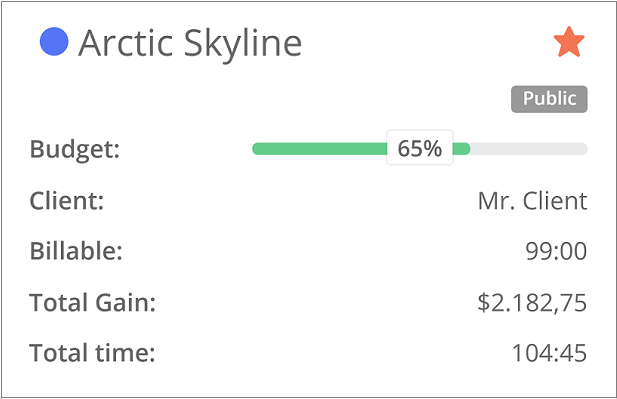
Task: Click the Total Gain: label
Action: (92, 302)
